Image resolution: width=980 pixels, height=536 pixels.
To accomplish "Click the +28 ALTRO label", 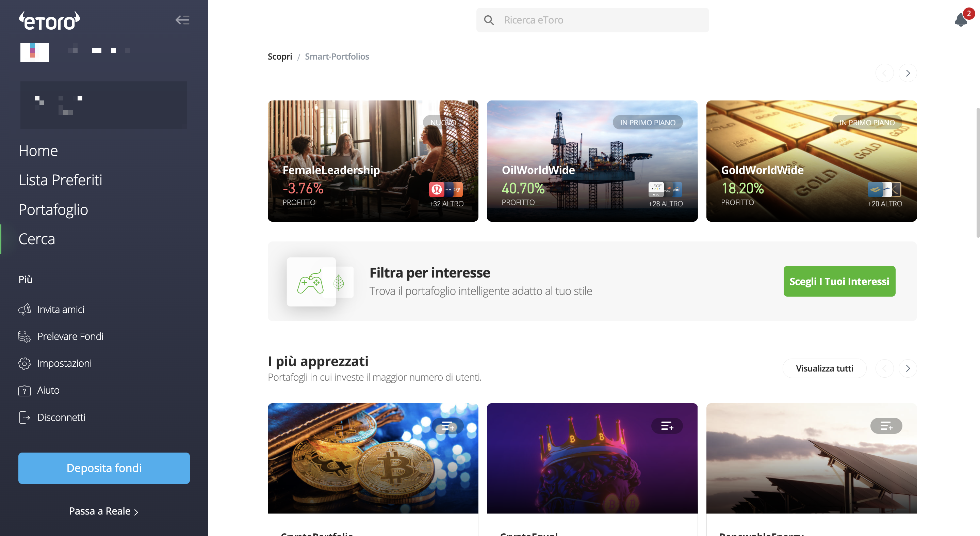I will tap(665, 204).
